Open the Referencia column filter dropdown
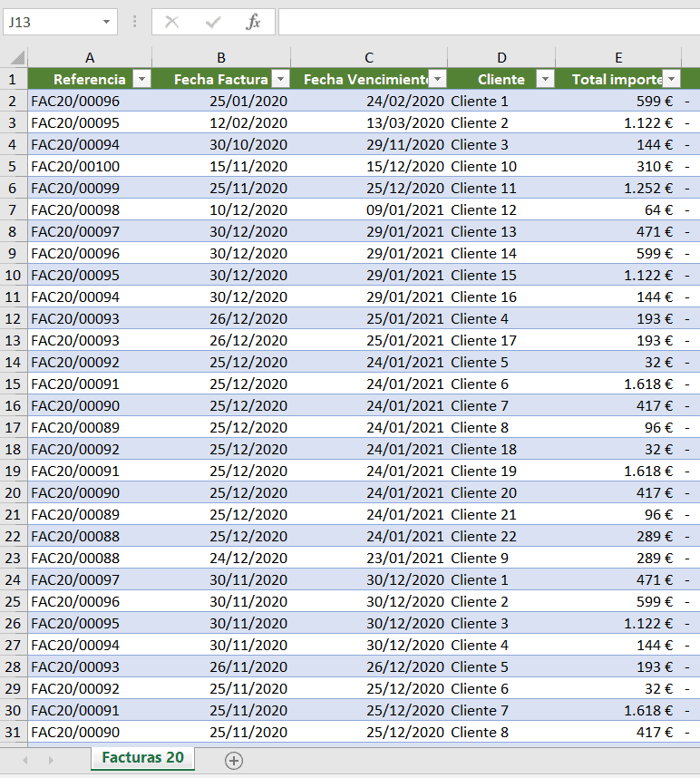 click(141, 79)
